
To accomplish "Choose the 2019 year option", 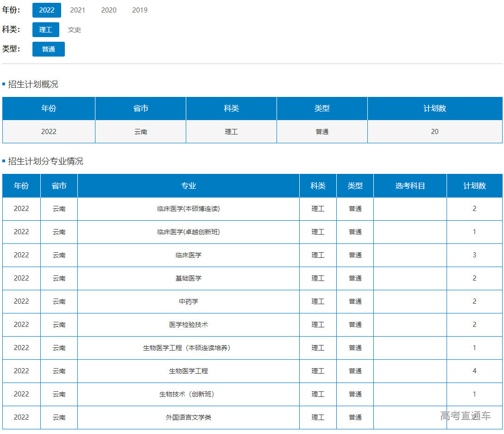I will click(x=140, y=10).
